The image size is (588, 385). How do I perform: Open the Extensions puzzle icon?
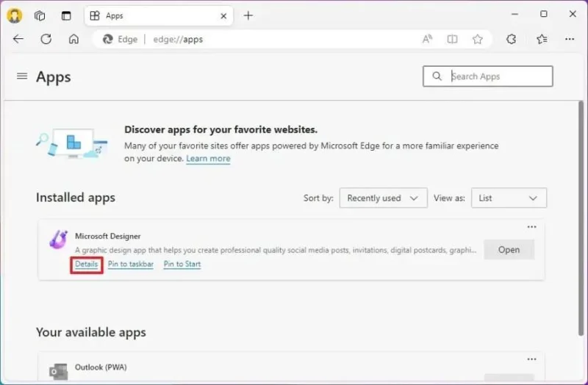[511, 39]
